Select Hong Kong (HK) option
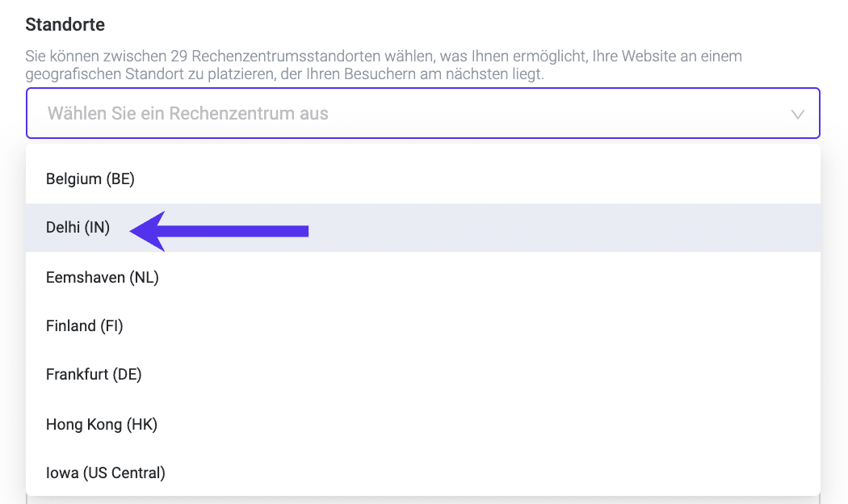 (x=102, y=424)
